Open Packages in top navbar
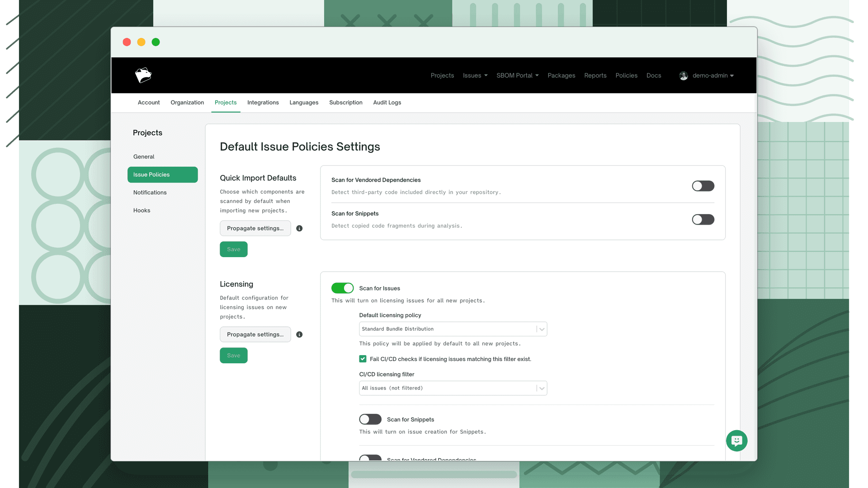The image size is (868, 488). [561, 75]
